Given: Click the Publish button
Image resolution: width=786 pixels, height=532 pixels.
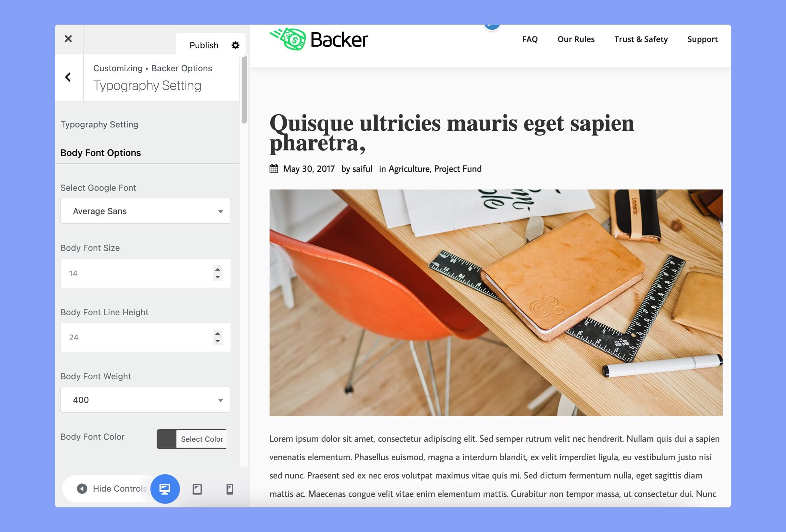Looking at the screenshot, I should coord(204,45).
